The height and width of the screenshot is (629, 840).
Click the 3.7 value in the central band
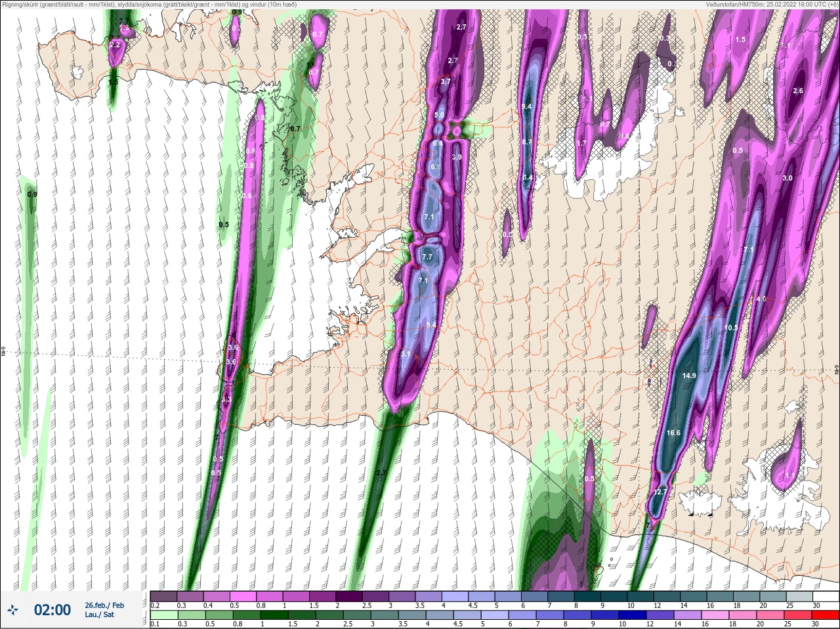[x=446, y=81]
